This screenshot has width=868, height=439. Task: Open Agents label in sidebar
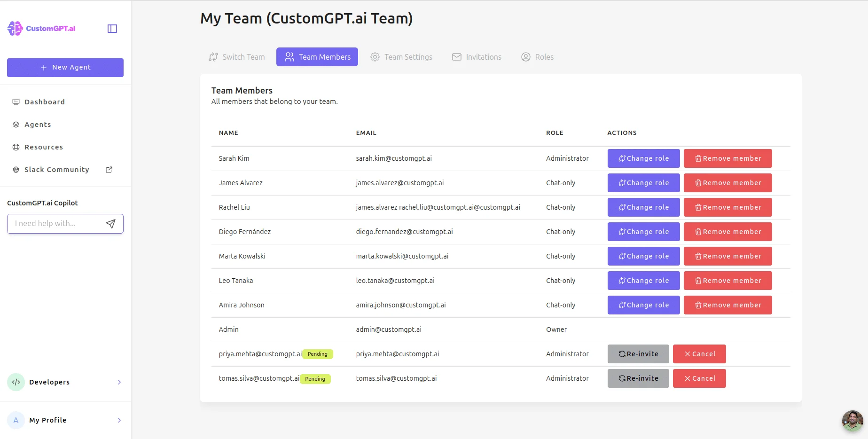pyautogui.click(x=38, y=125)
